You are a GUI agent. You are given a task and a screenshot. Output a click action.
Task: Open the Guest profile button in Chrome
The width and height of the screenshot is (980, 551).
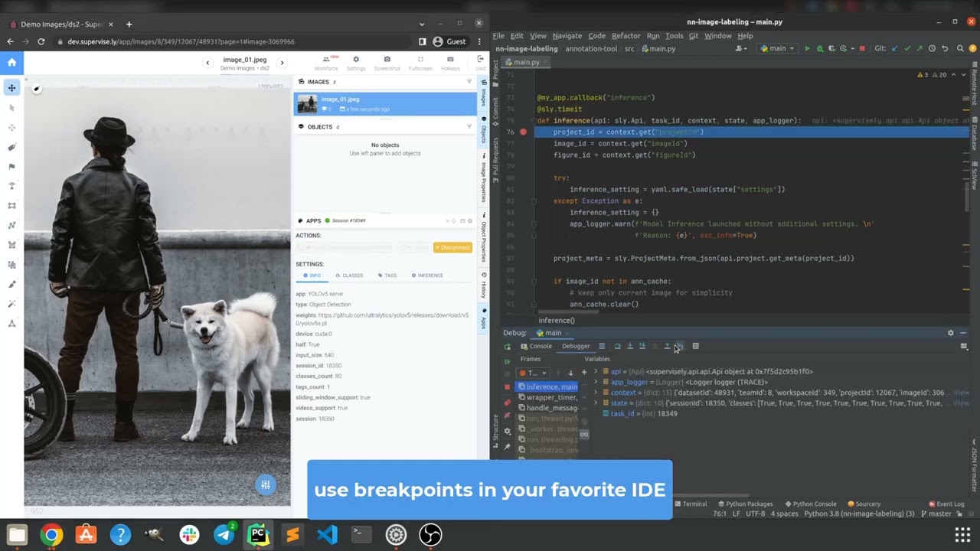click(x=449, y=41)
